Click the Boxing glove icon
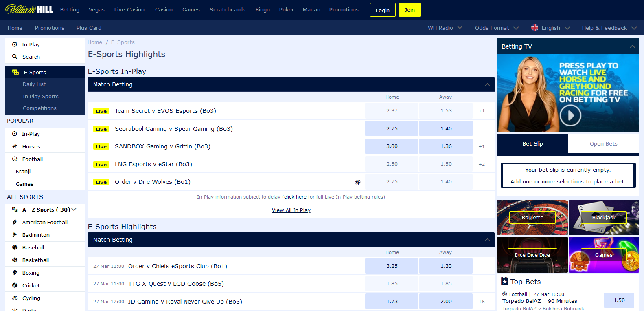Image resolution: width=644 pixels, height=311 pixels. pos(15,273)
